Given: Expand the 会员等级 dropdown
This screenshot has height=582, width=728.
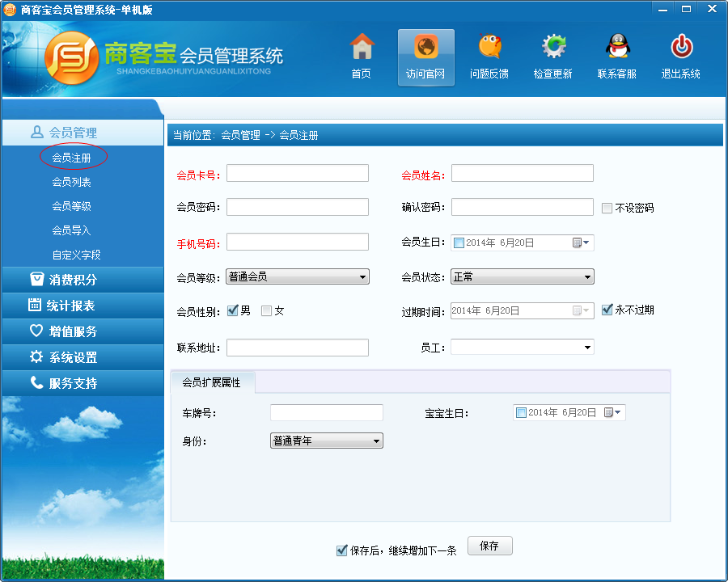Looking at the screenshot, I should tap(298, 276).
